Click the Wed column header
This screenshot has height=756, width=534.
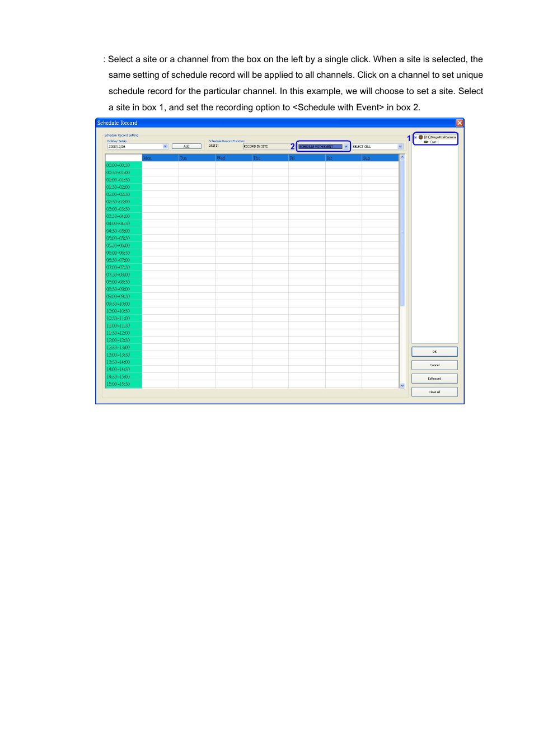tap(234, 158)
